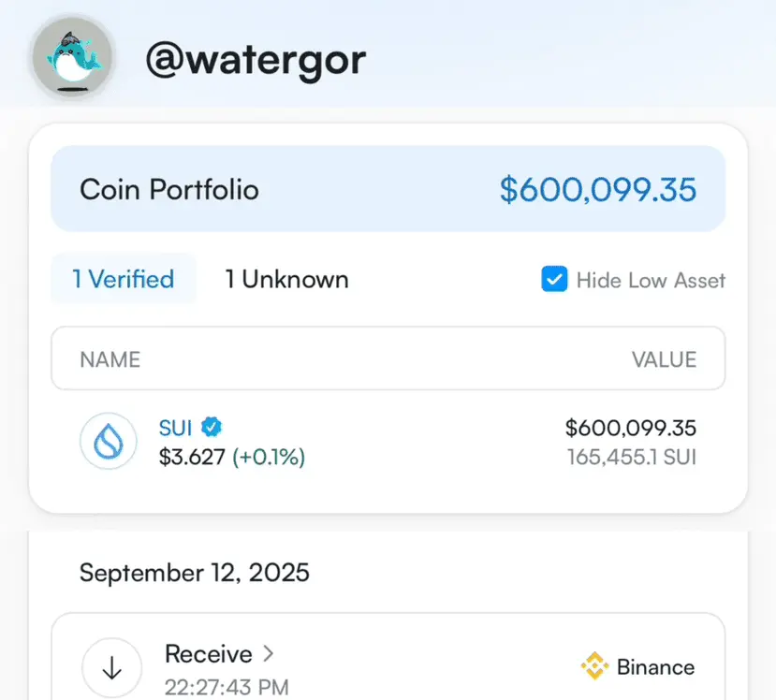Select the 165,455.1 SUI balance amount
776x700 pixels.
pos(632,457)
